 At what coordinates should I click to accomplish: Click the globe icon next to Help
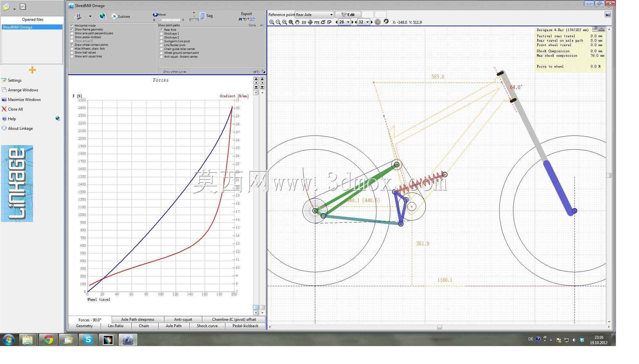(58, 119)
